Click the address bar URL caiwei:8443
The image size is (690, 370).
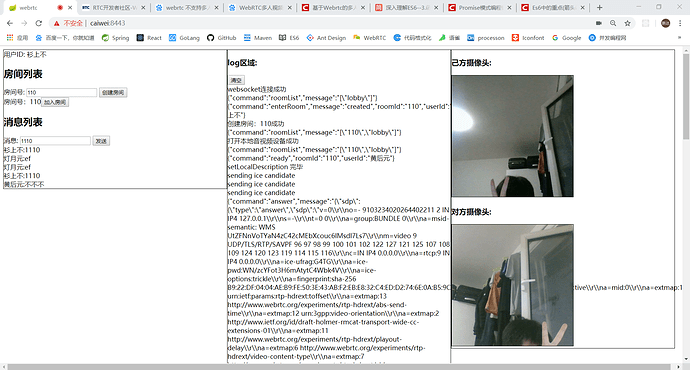pos(107,23)
